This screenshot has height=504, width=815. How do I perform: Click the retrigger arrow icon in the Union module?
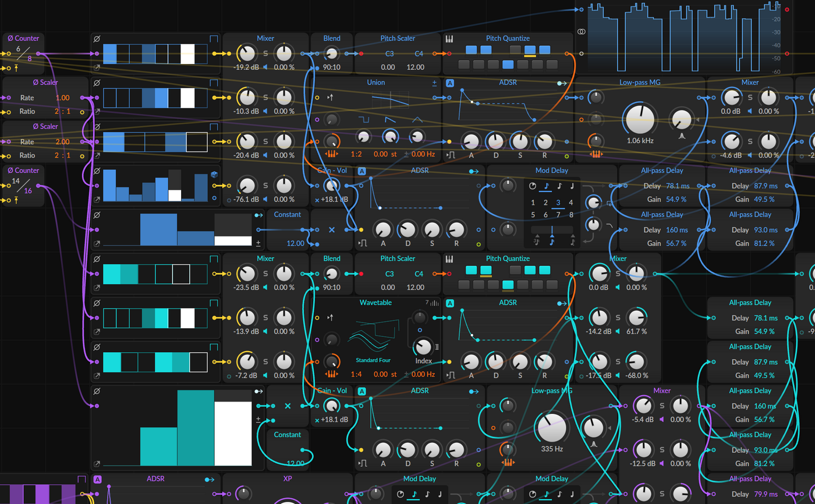tap(331, 98)
